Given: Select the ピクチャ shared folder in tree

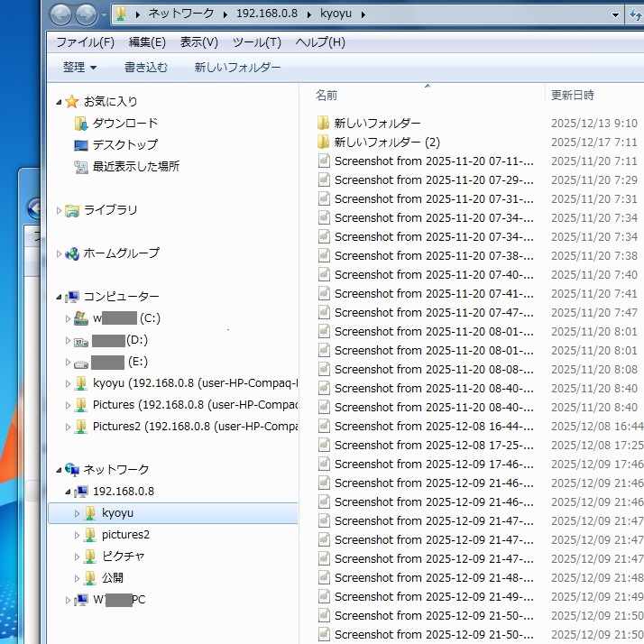Looking at the screenshot, I should click(x=123, y=557).
